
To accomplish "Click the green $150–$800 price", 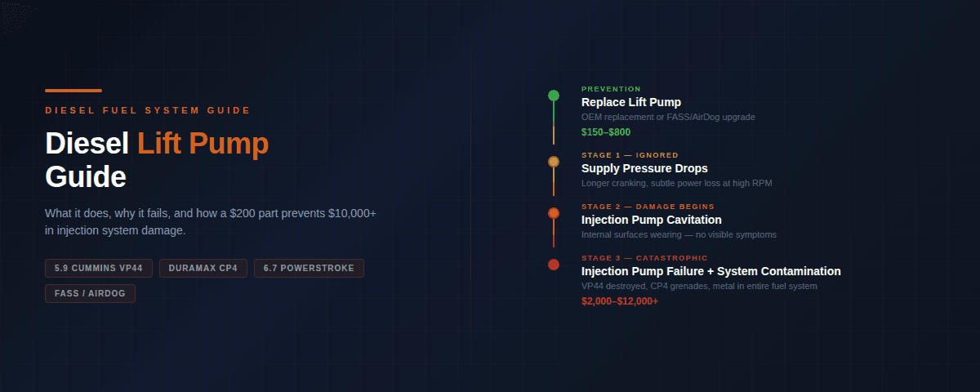I will point(606,132).
